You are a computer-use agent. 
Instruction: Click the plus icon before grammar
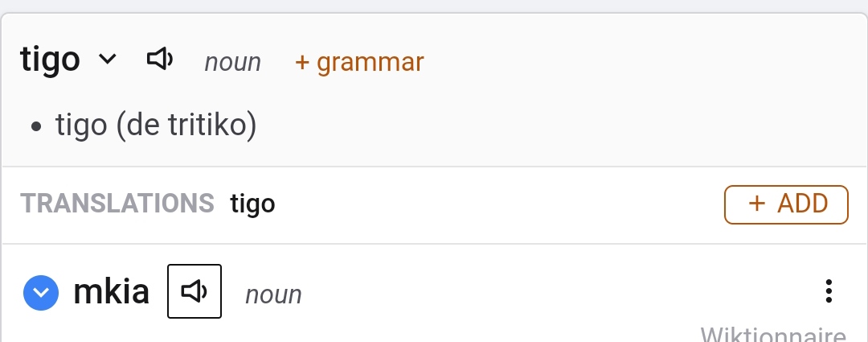pos(302,62)
